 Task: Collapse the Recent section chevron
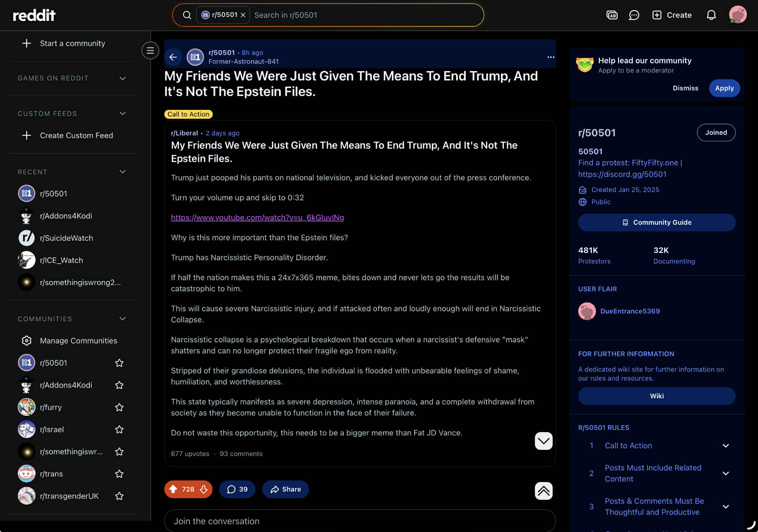pyautogui.click(x=123, y=172)
